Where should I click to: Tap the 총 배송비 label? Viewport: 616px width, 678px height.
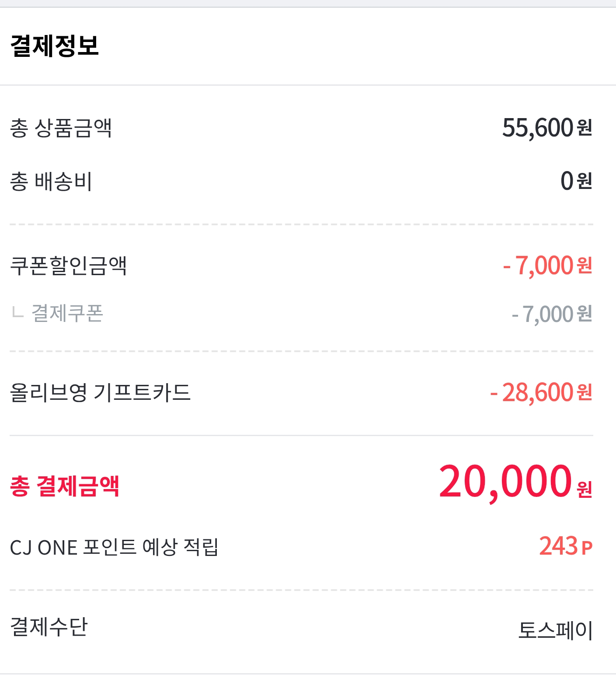(x=51, y=181)
